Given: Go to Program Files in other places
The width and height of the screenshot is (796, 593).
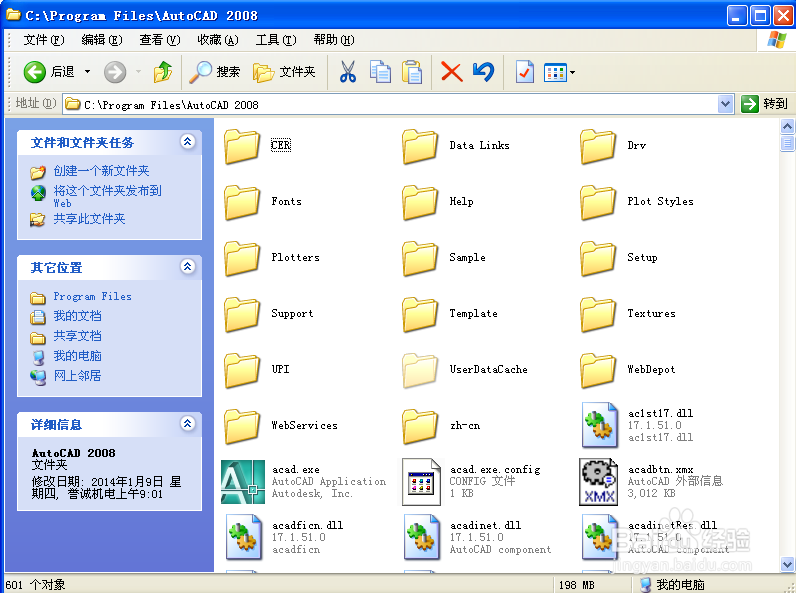Looking at the screenshot, I should (x=92, y=296).
